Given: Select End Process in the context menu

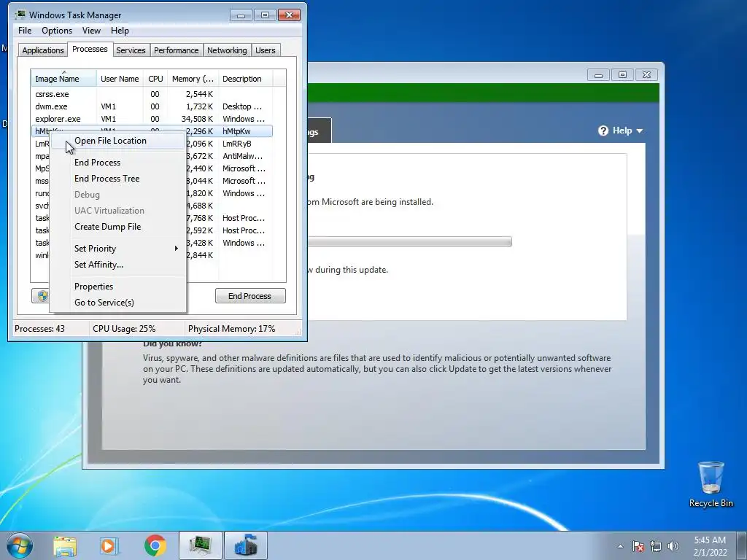Looking at the screenshot, I should (117, 163).
